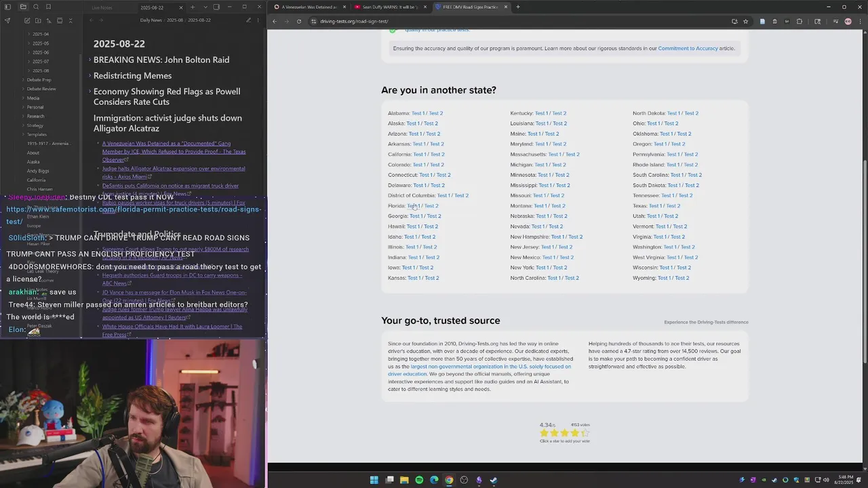The image size is (868, 488).
Task: Unfold the BREAKING NEWS: John Bolton Raid heading
Action: pyautogui.click(x=89, y=60)
